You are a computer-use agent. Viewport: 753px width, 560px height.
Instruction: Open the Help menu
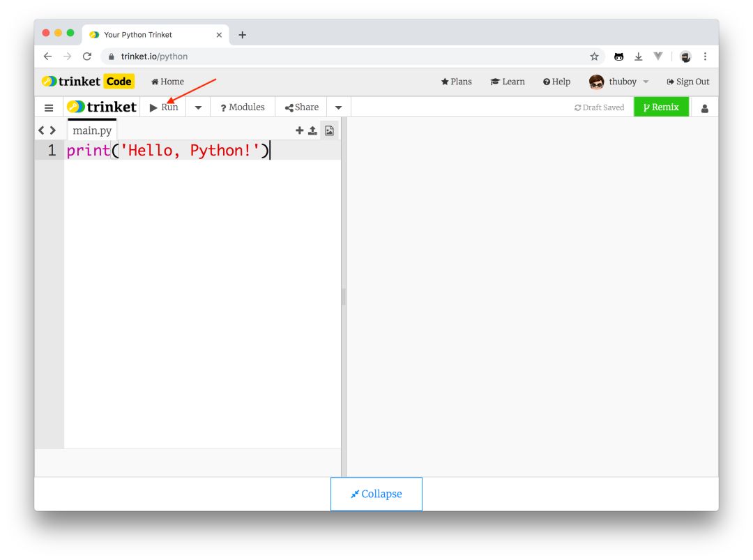pyautogui.click(x=556, y=82)
